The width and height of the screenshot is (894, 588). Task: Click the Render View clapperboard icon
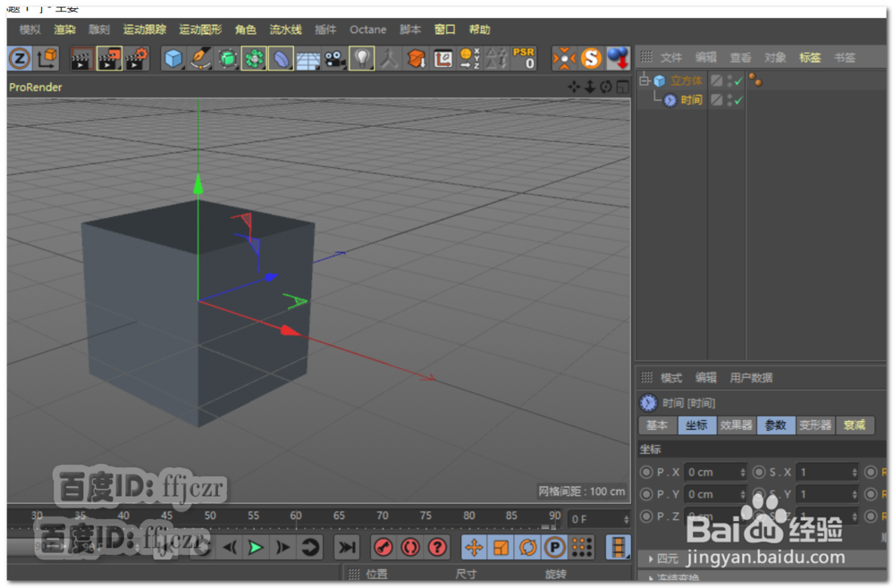click(x=81, y=58)
